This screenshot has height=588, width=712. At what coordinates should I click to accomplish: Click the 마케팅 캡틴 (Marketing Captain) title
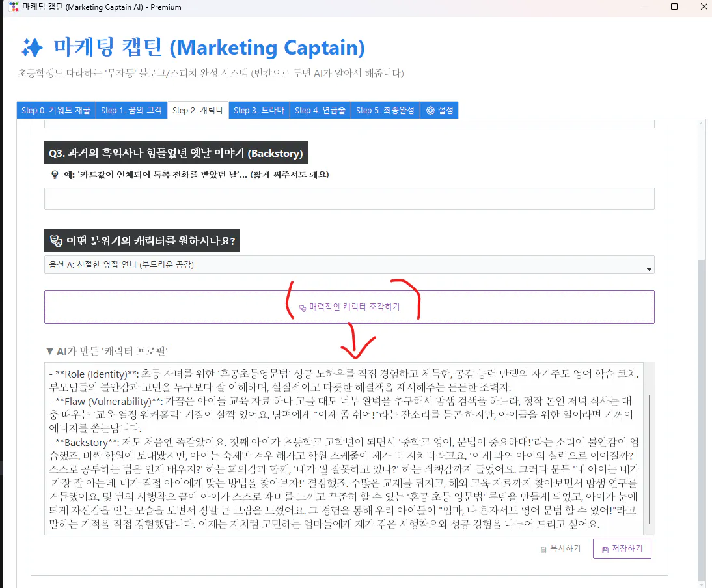210,48
